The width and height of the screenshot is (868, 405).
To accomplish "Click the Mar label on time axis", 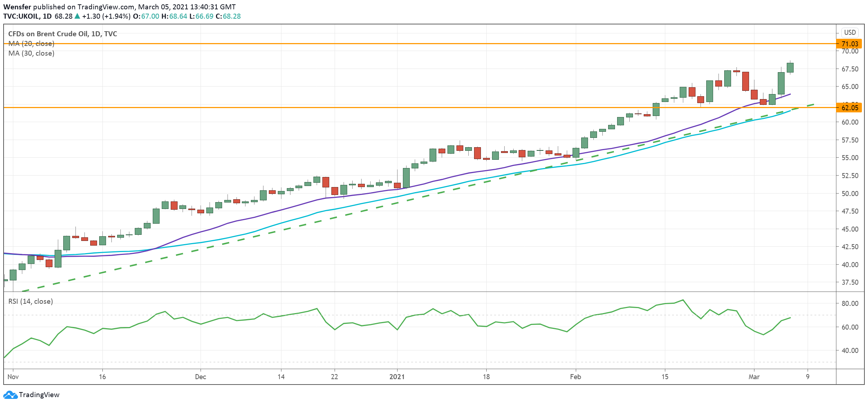I will tap(754, 377).
